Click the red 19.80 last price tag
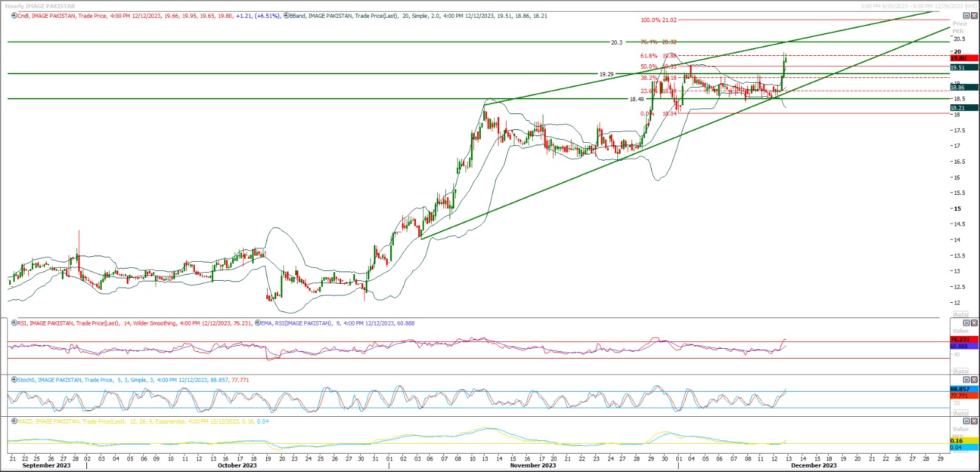980x472 pixels. pos(963,59)
